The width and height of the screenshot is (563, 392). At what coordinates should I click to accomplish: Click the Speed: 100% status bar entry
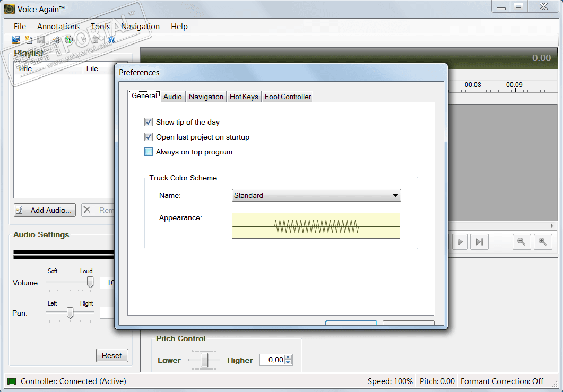coord(390,381)
